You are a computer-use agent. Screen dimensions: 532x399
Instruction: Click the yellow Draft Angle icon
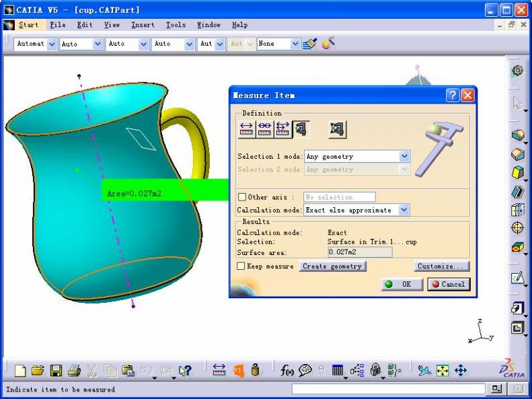[518, 173]
